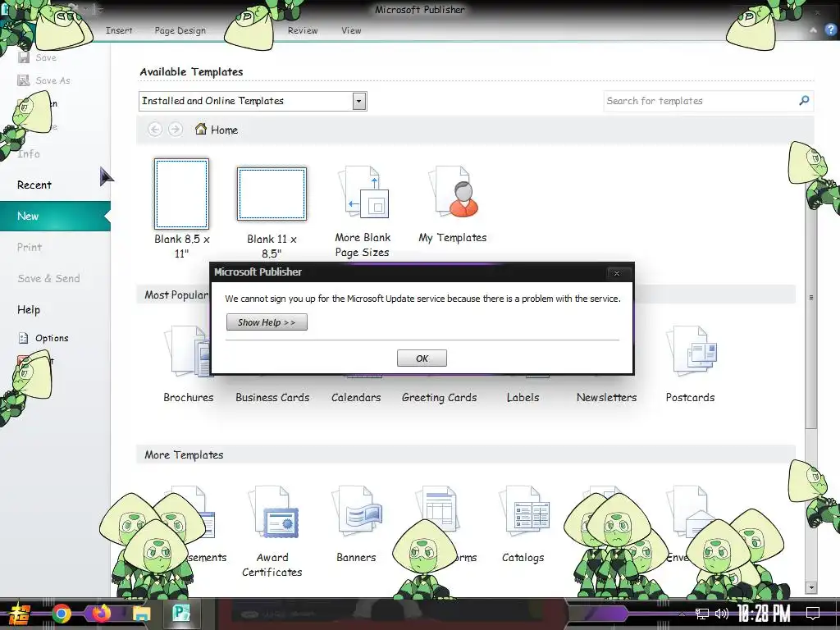
Task: Click the Publisher taskbar icon
Action: coord(181,614)
